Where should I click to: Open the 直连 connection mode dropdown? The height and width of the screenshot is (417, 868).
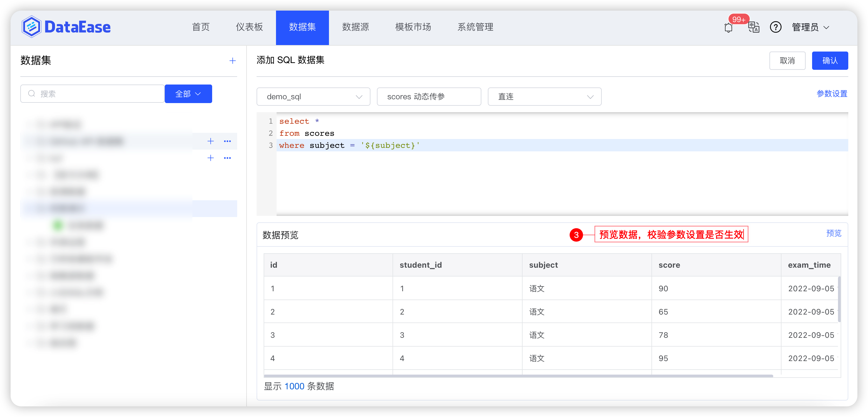click(x=545, y=97)
